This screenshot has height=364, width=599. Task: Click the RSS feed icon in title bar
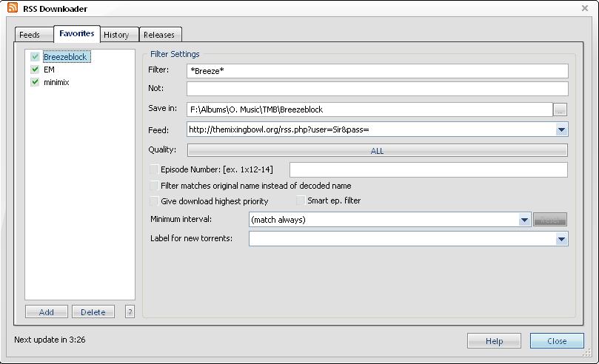[x=13, y=8]
